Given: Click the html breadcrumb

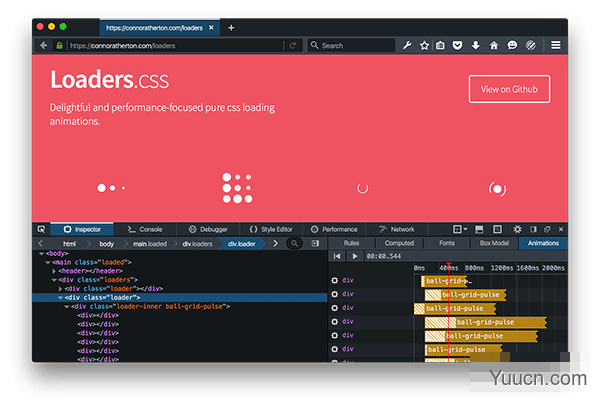Looking at the screenshot, I should point(69,244).
